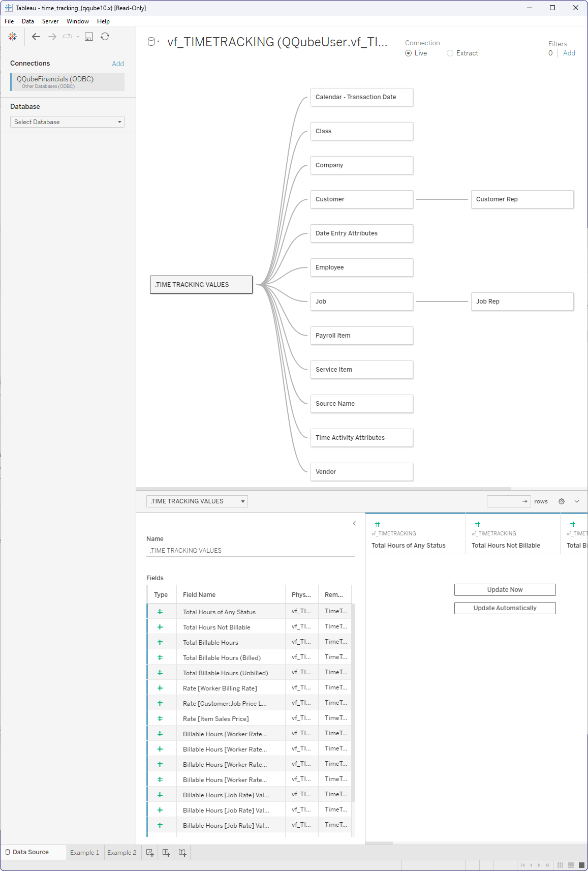Edit the table Name field
Screen dimensions: 588x871
[x=251, y=551]
